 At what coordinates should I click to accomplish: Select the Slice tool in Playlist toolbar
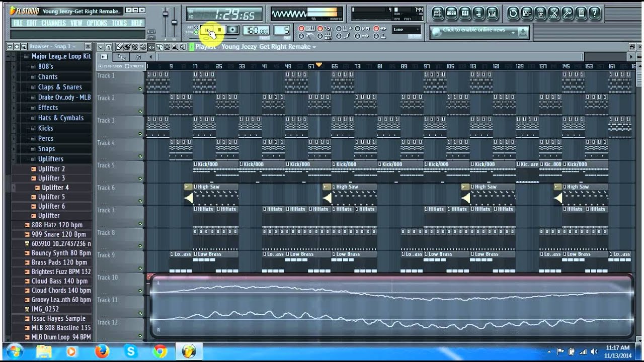pyautogui.click(x=159, y=47)
